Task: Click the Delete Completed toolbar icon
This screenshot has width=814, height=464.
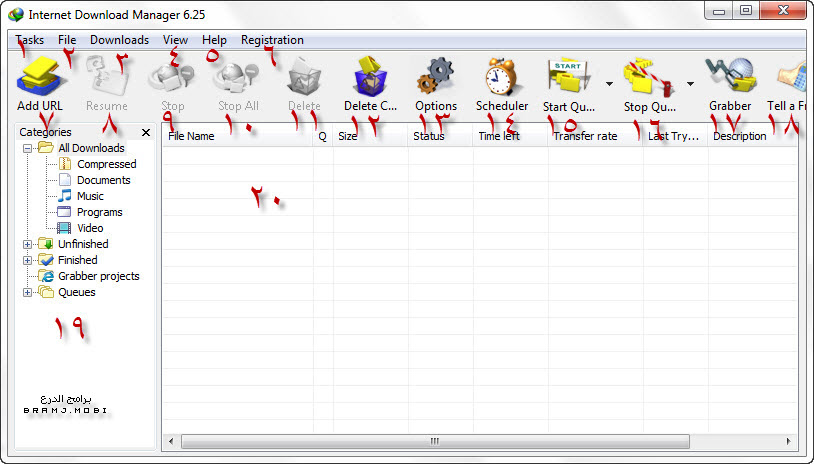Action: pyautogui.click(x=371, y=76)
